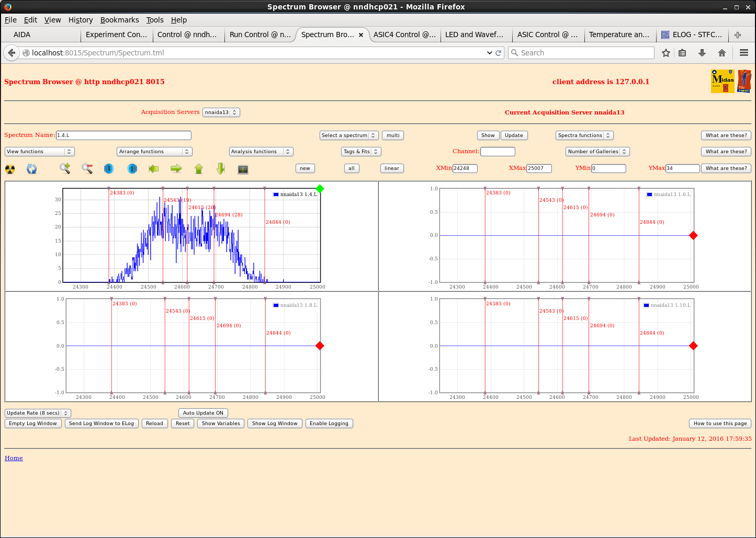Open the downloads arrow icon
Screen dimensions: 756x538
point(702,53)
